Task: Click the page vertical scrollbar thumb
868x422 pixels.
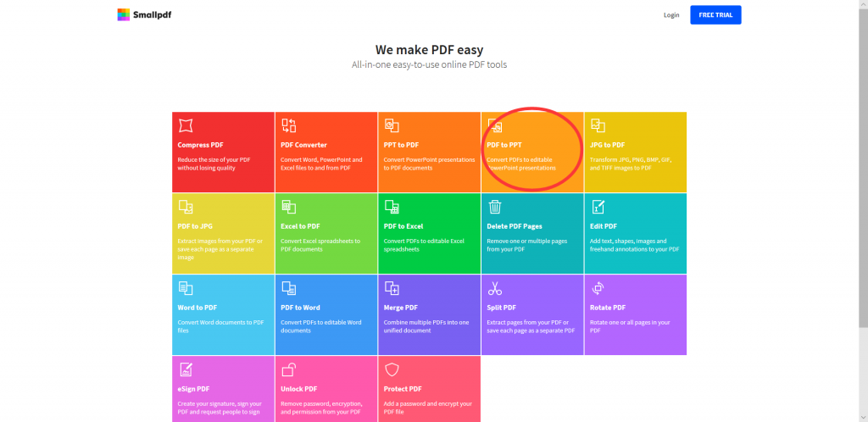Action: (863, 169)
